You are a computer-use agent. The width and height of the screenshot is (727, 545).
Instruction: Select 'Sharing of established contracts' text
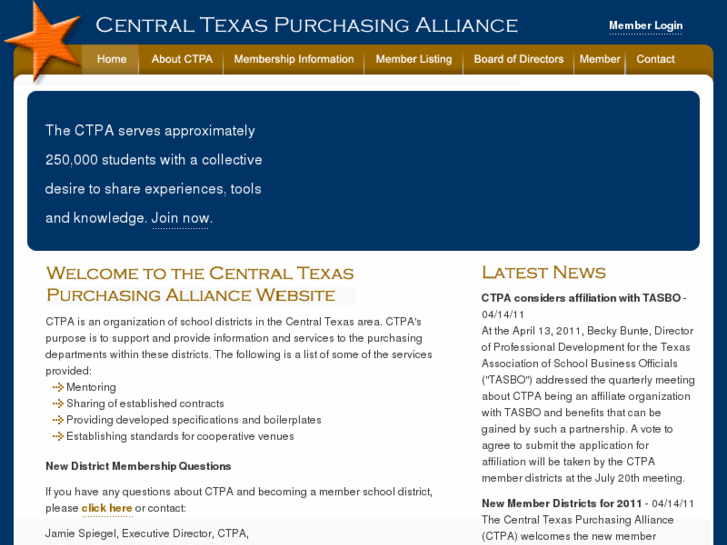pyautogui.click(x=145, y=404)
